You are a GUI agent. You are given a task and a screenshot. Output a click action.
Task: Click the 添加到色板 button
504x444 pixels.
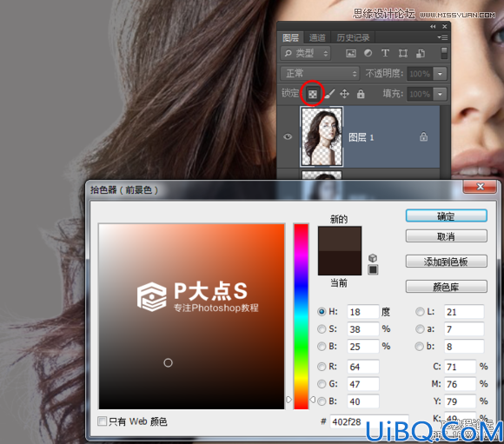tap(446, 262)
